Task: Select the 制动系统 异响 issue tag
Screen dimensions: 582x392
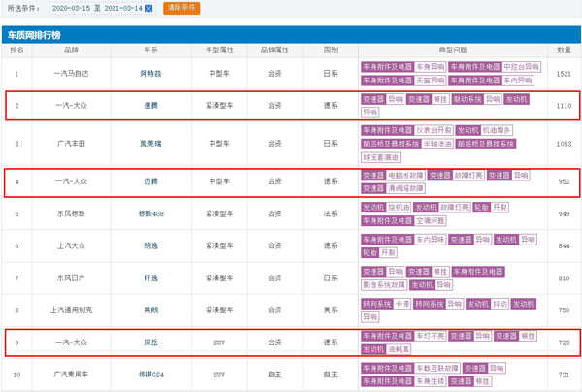Action: (x=477, y=99)
